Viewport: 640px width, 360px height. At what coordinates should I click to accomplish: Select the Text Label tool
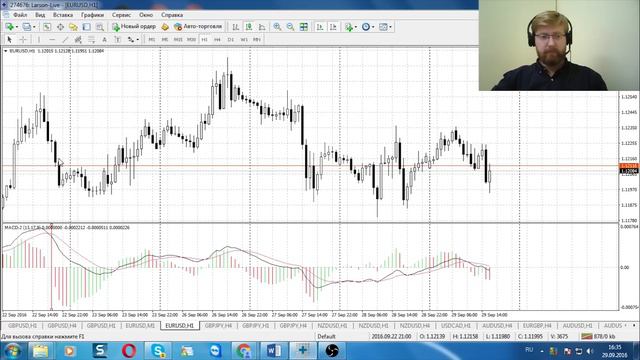[118, 40]
